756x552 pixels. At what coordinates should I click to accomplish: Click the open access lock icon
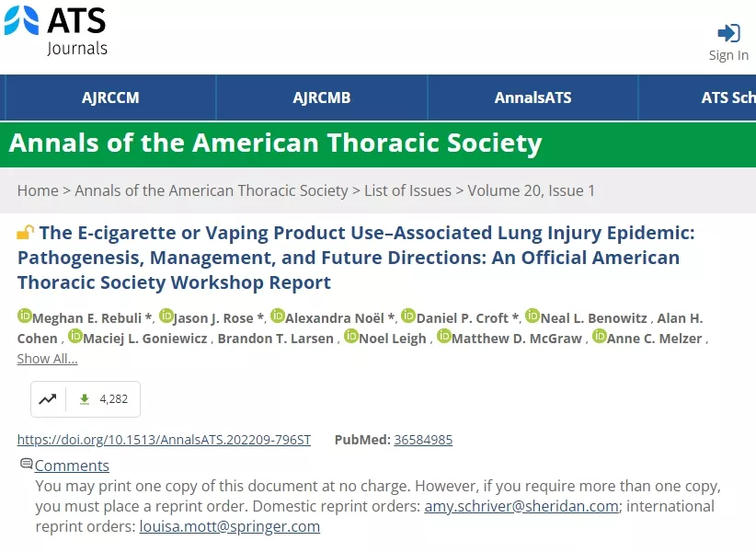click(x=26, y=233)
